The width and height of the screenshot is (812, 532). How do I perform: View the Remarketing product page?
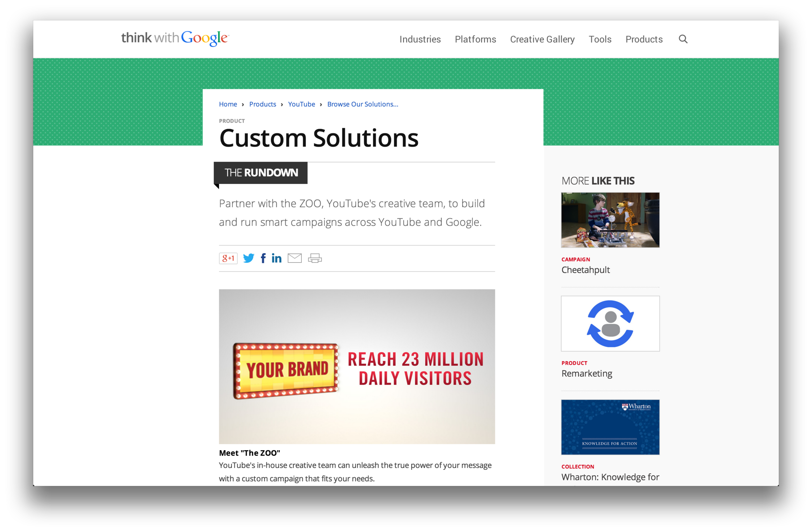[x=587, y=373]
